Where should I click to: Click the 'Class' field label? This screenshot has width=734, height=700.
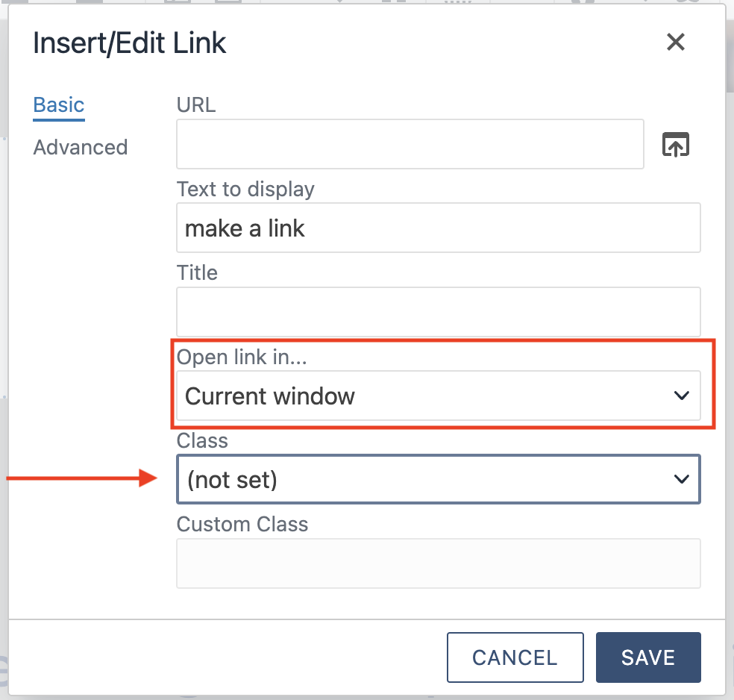[202, 440]
